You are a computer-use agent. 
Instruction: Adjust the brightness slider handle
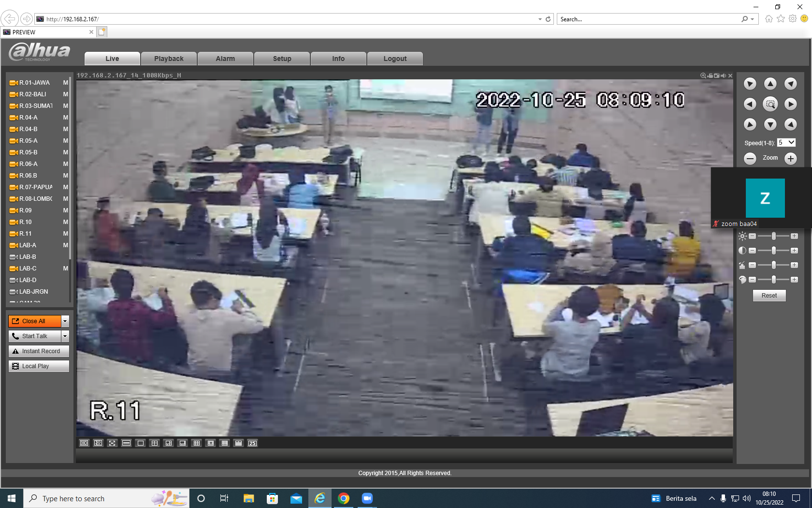[x=774, y=236]
